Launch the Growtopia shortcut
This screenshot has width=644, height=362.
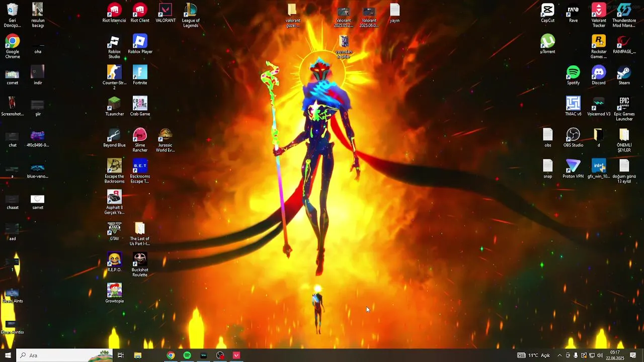point(114,294)
